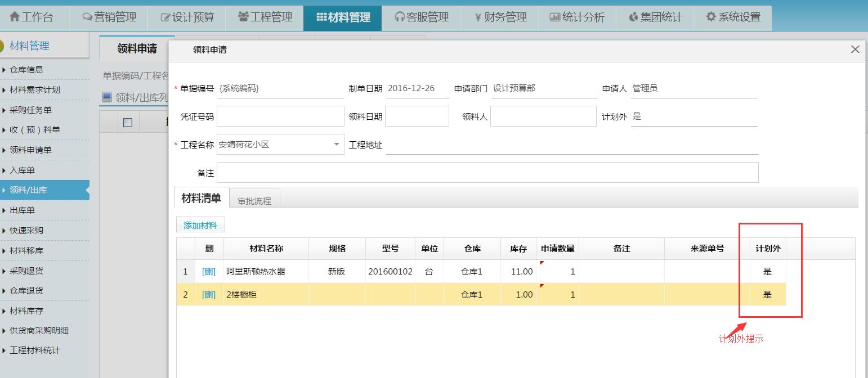Open 财务管理 via the ¥ icon
Image resolution: width=868 pixels, height=378 pixels.
click(x=479, y=17)
